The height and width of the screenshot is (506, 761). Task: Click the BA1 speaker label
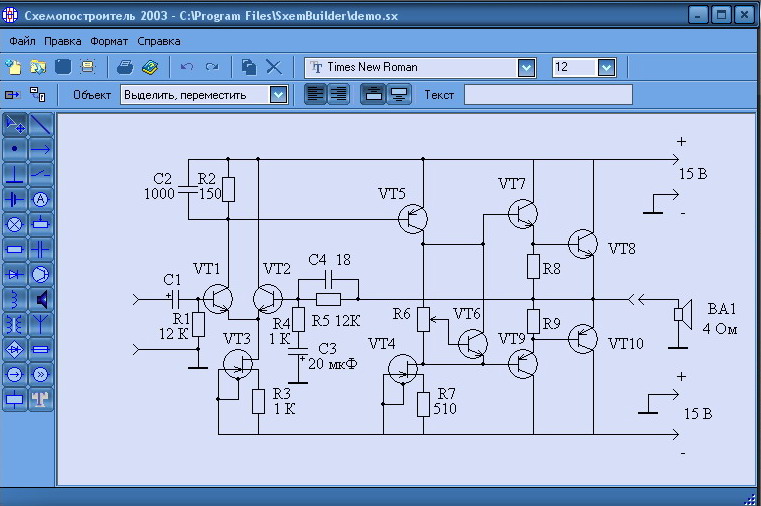coord(722,309)
